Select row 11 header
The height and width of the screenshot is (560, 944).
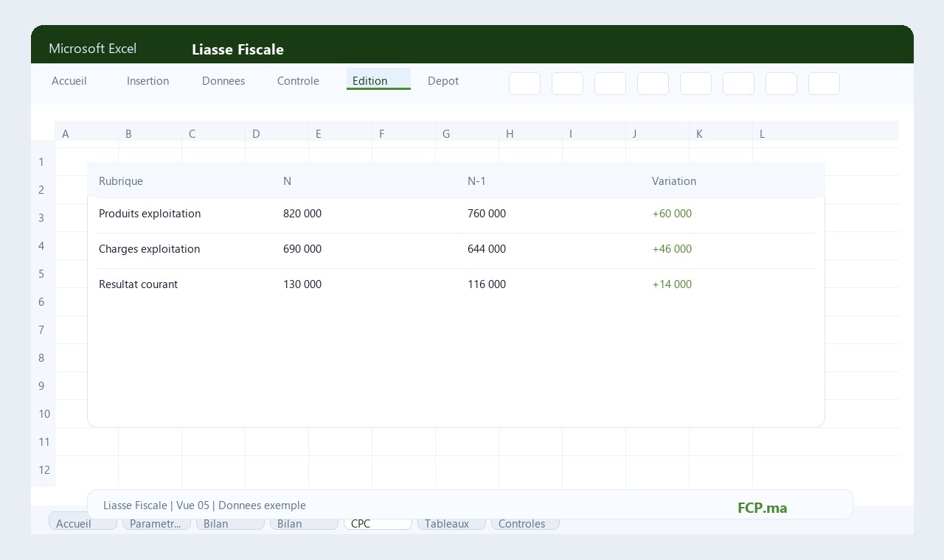tap(43, 441)
